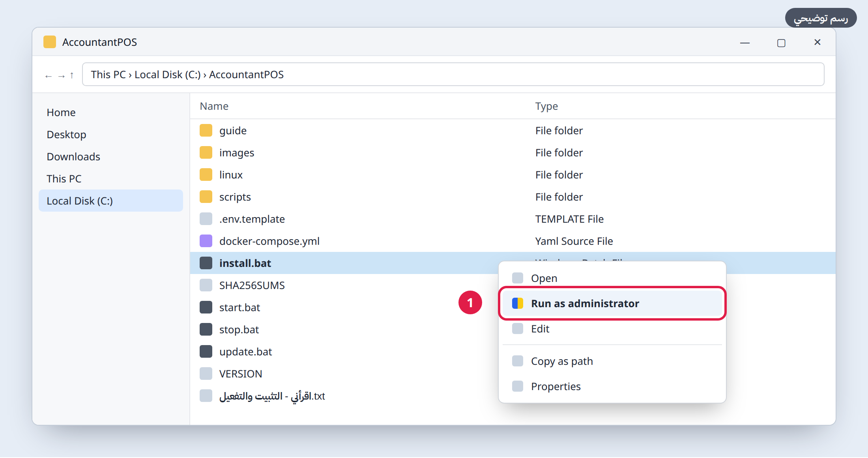Click the .env.template file icon
868x458 pixels.
[206, 219]
